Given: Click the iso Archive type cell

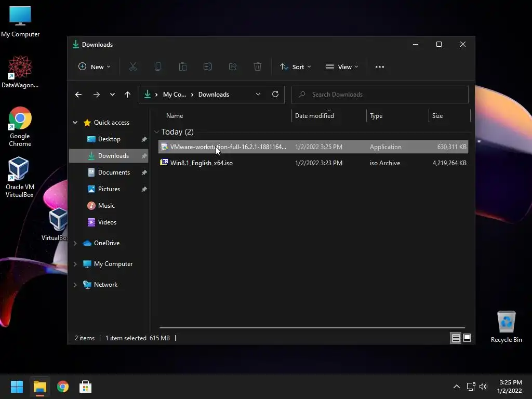Looking at the screenshot, I should [385, 163].
